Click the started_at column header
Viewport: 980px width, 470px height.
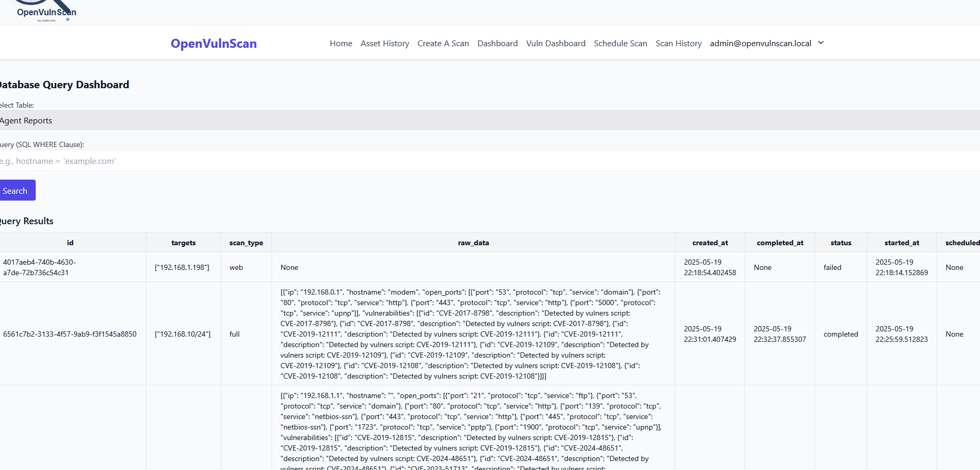[x=902, y=243]
